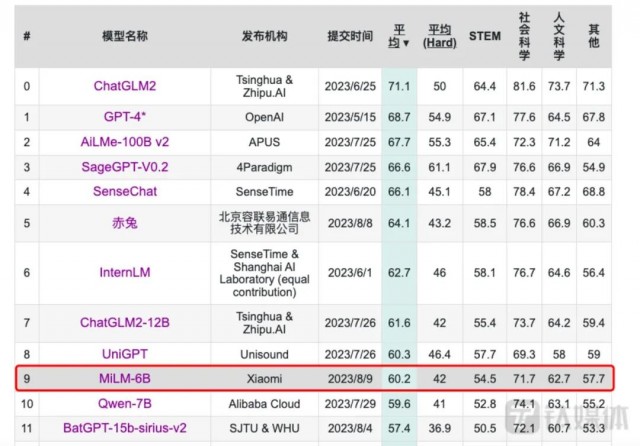The height and width of the screenshot is (446, 640).
Task: Select the SJTU & WHU organization cell
Action: [x=264, y=428]
